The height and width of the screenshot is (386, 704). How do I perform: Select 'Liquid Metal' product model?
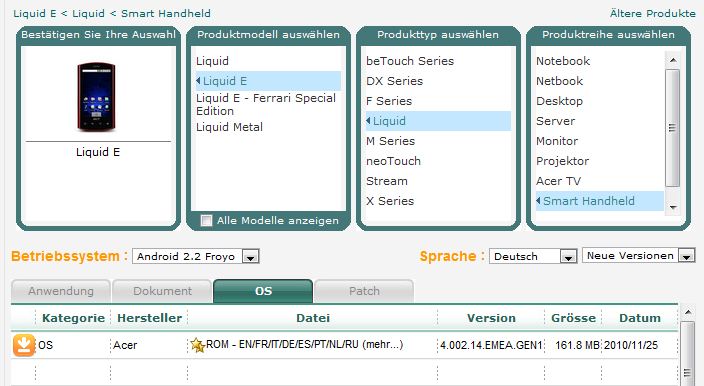tap(229, 127)
